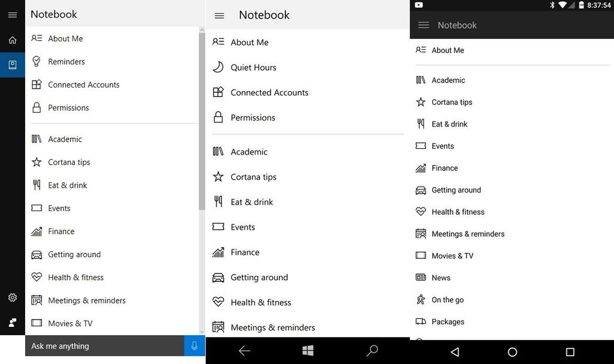
Task: Click the microphone icon in the Ask me anything bar
Action: coord(193,345)
